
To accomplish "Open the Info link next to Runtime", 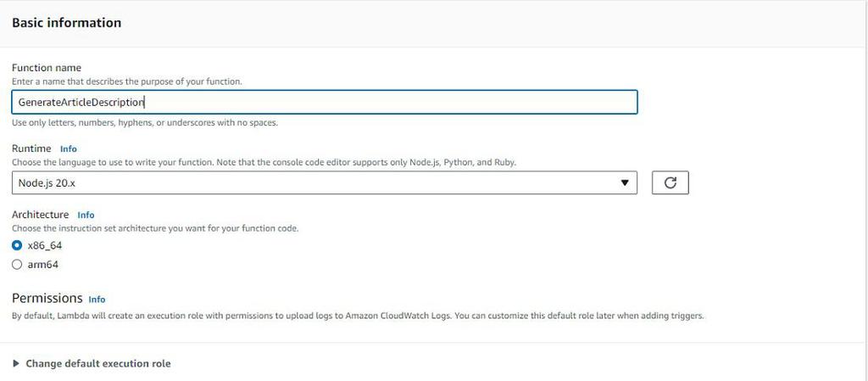I will point(69,148).
